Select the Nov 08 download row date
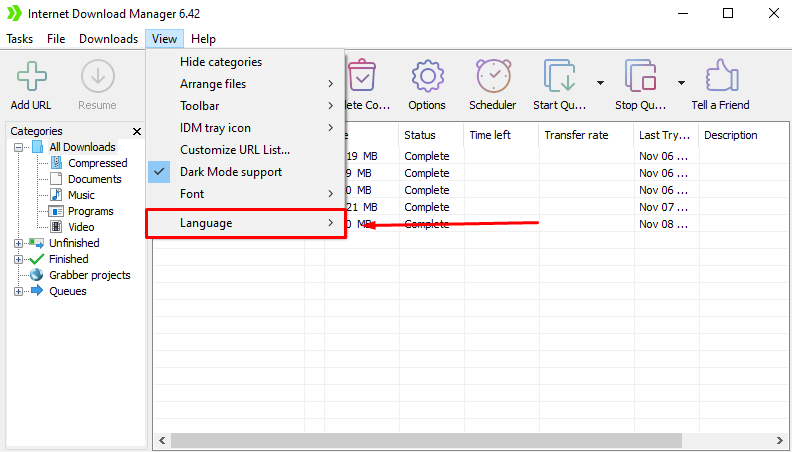792x452 pixels. point(663,224)
